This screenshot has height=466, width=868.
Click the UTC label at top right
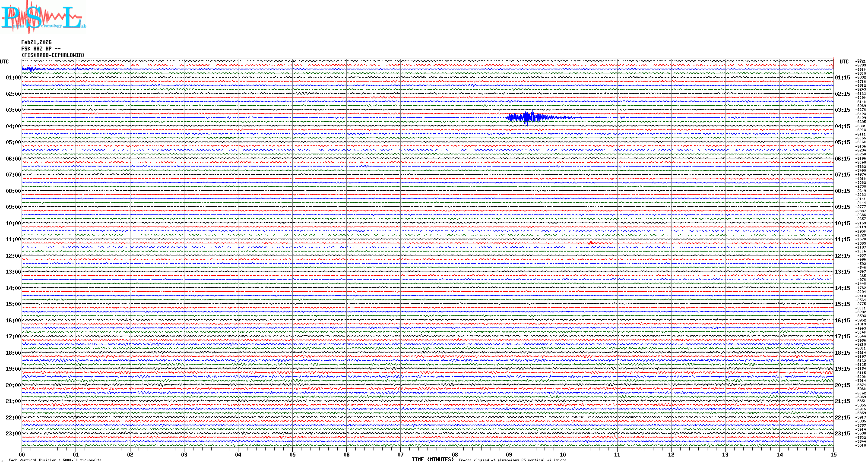coord(844,62)
